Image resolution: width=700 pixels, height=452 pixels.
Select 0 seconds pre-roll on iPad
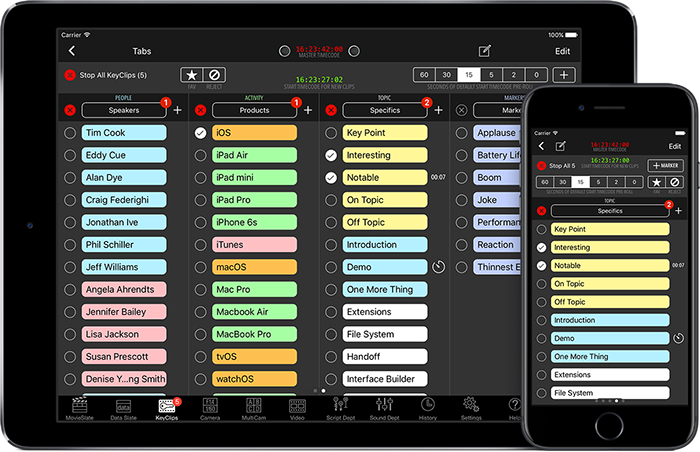(x=536, y=75)
